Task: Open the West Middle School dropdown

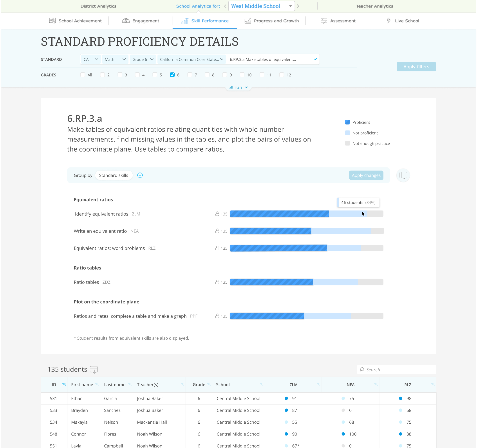Action: [x=261, y=6]
